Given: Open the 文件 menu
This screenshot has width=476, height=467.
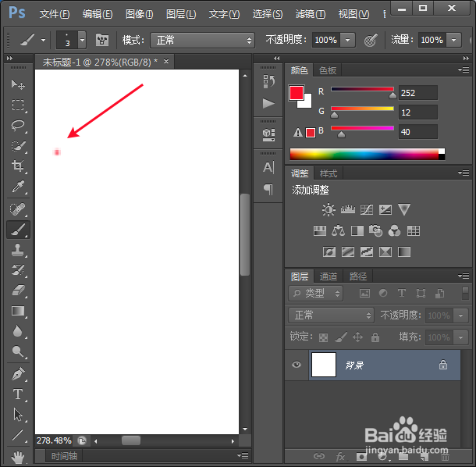Looking at the screenshot, I should [55, 14].
